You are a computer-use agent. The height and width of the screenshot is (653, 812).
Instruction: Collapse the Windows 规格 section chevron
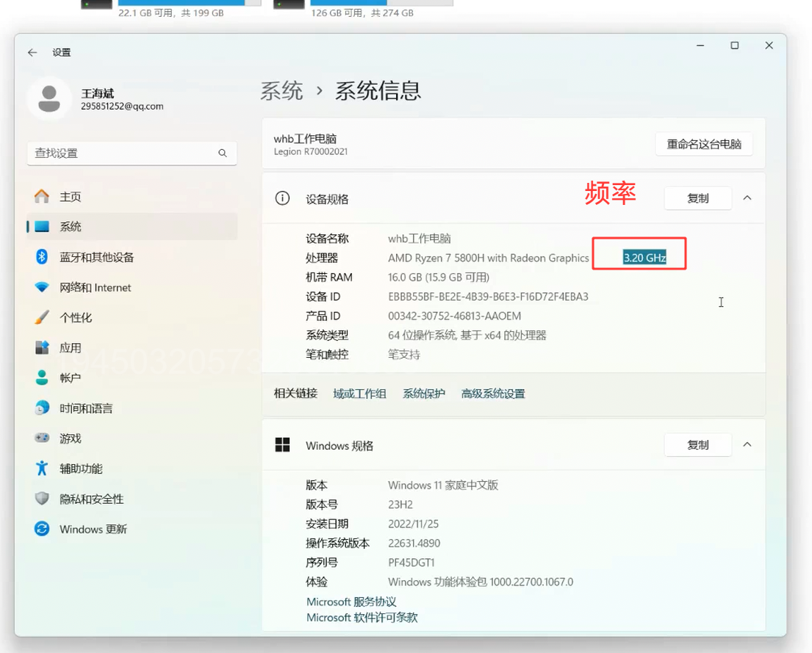747,444
